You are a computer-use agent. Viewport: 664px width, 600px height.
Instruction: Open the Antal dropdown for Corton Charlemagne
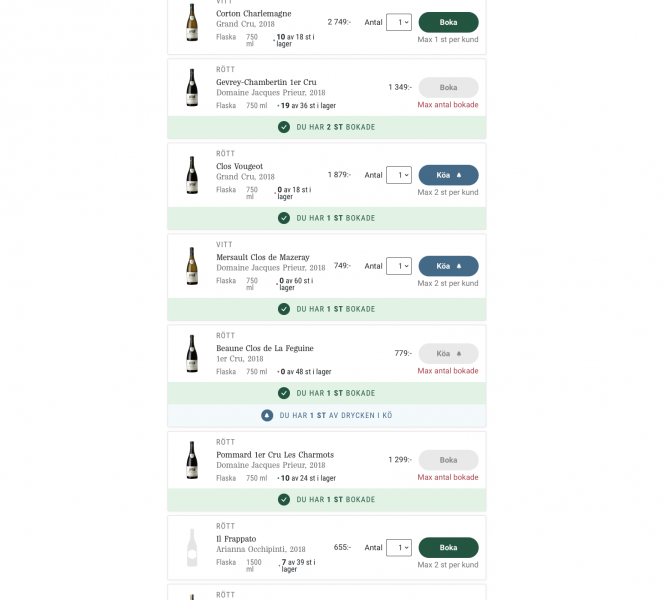(x=399, y=22)
